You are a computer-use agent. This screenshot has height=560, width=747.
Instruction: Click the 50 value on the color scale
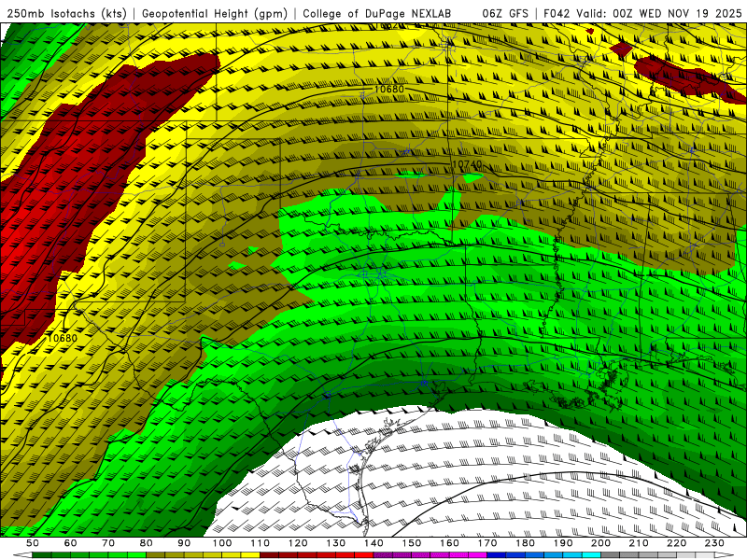click(x=33, y=543)
